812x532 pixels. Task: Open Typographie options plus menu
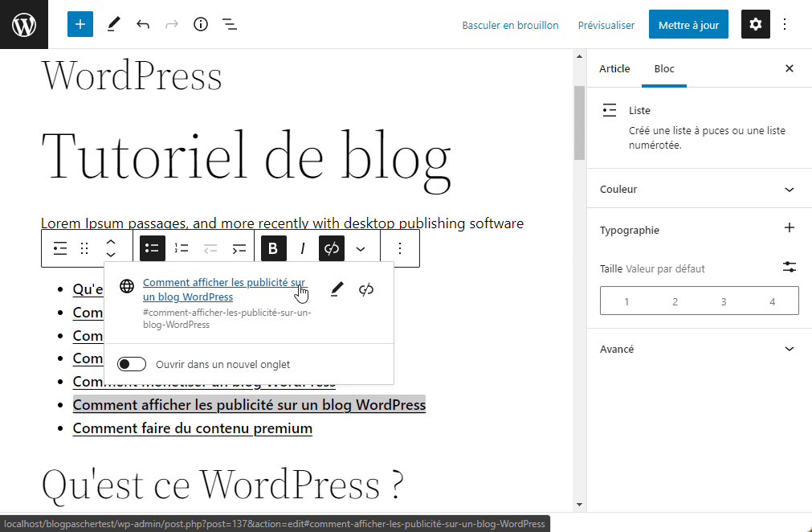point(790,227)
